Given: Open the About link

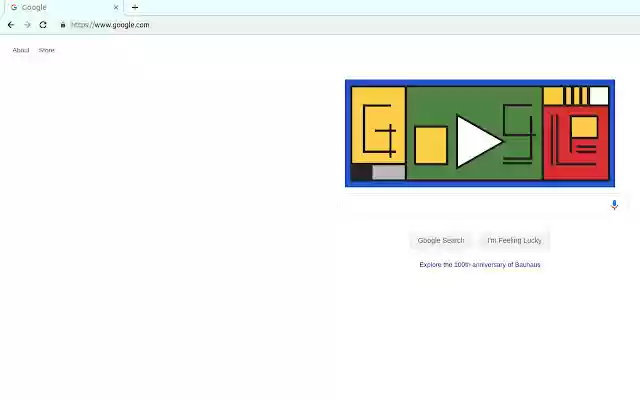Looking at the screenshot, I should click(21, 50).
